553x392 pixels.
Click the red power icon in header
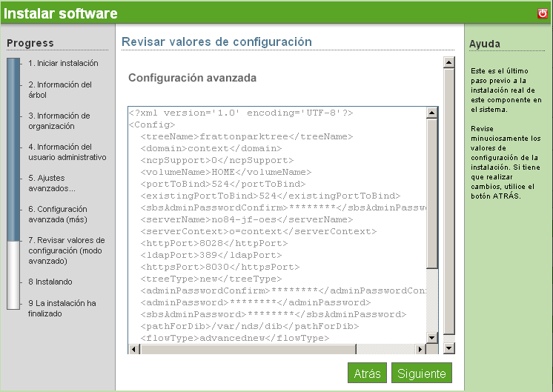[x=543, y=13]
